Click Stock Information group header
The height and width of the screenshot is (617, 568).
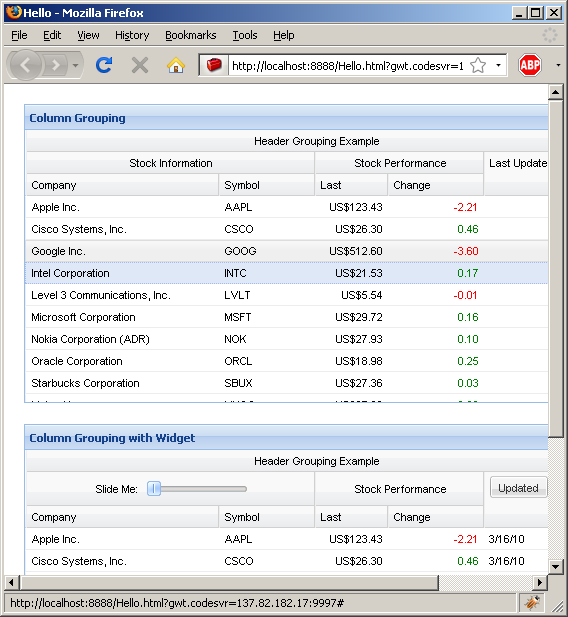tap(170, 163)
